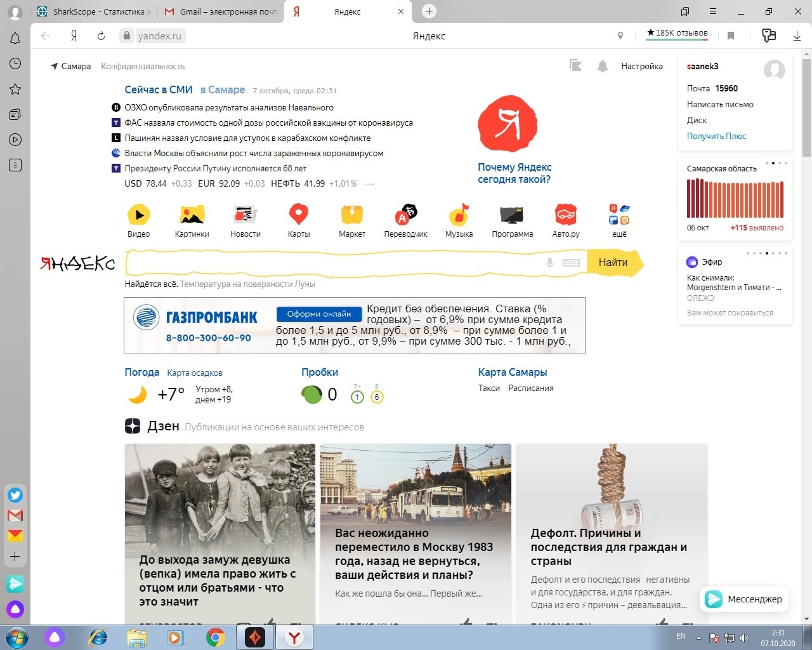Add a new app to sidebar
This screenshot has width=812, height=650.
(x=15, y=557)
